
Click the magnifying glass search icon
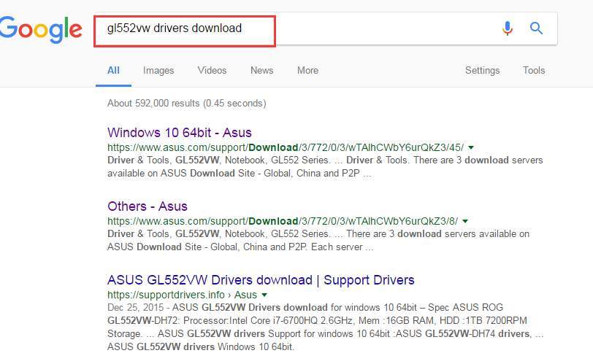536,28
